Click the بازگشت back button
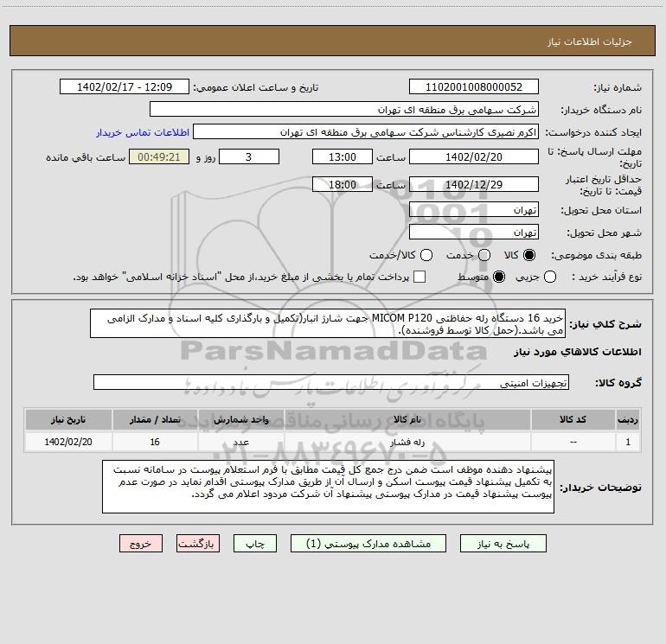This screenshot has height=644, width=666. tap(198, 544)
